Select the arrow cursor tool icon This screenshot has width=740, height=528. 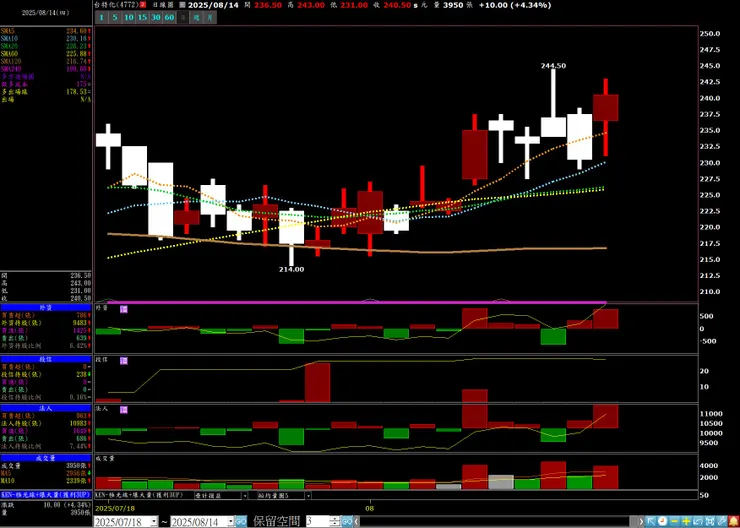pos(651,521)
